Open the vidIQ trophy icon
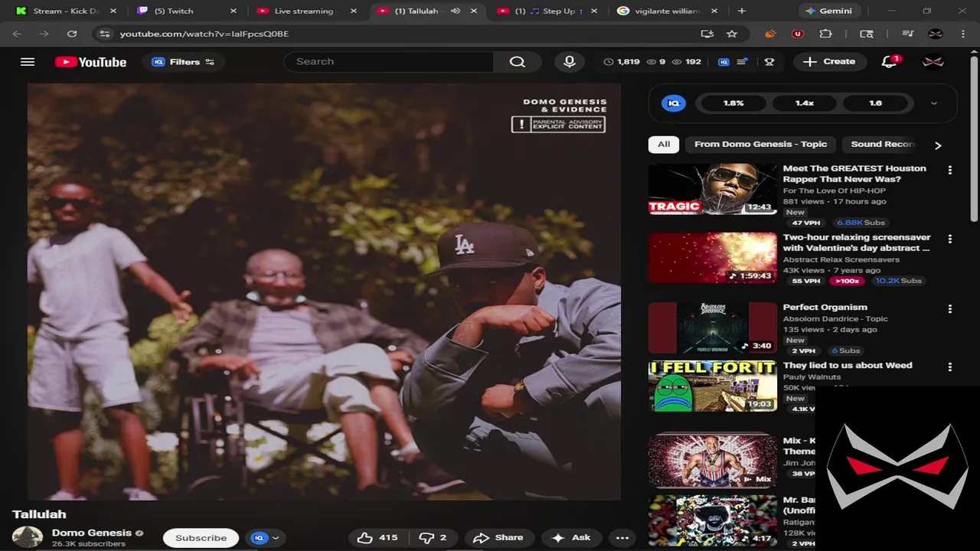The width and height of the screenshot is (980, 551). (x=769, y=62)
